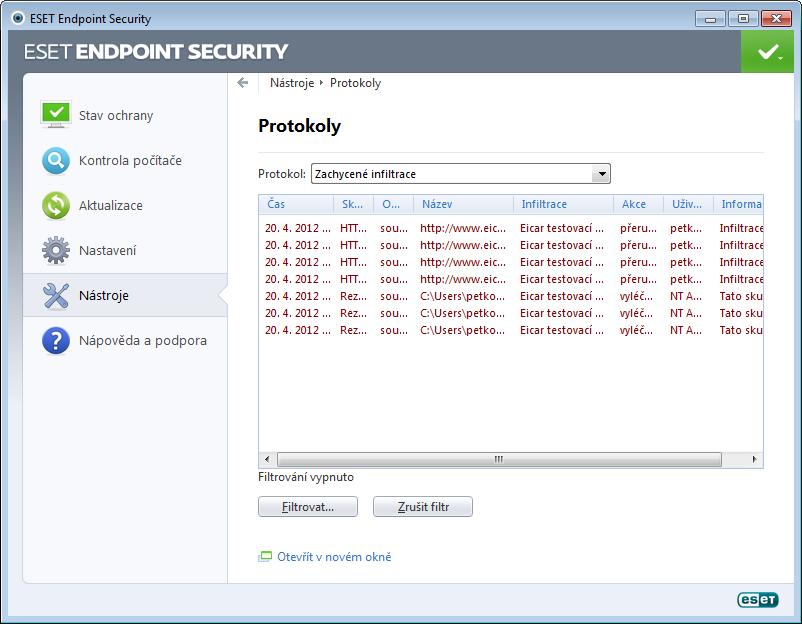Click the horizontal scrollbar thumb

(x=499, y=459)
